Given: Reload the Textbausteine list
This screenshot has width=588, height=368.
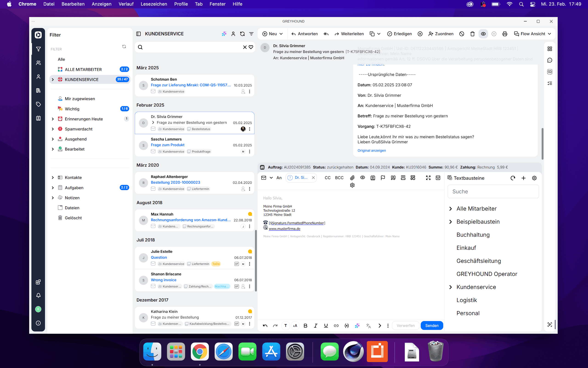Looking at the screenshot, I should click(x=513, y=178).
